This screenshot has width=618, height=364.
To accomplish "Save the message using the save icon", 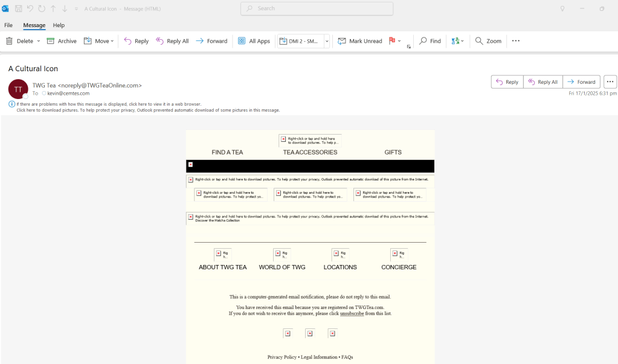I will (x=18, y=8).
